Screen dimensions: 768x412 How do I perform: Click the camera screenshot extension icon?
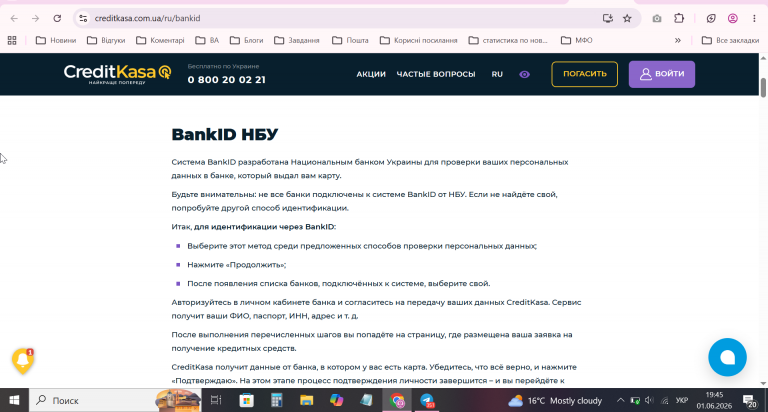coord(657,19)
